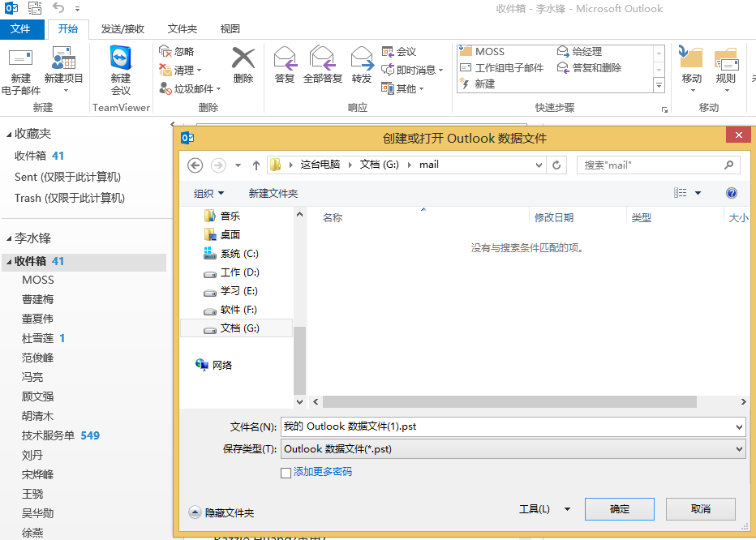Enable the 添加更多密码 checkbox
The width and height of the screenshot is (756, 540).
(286, 472)
